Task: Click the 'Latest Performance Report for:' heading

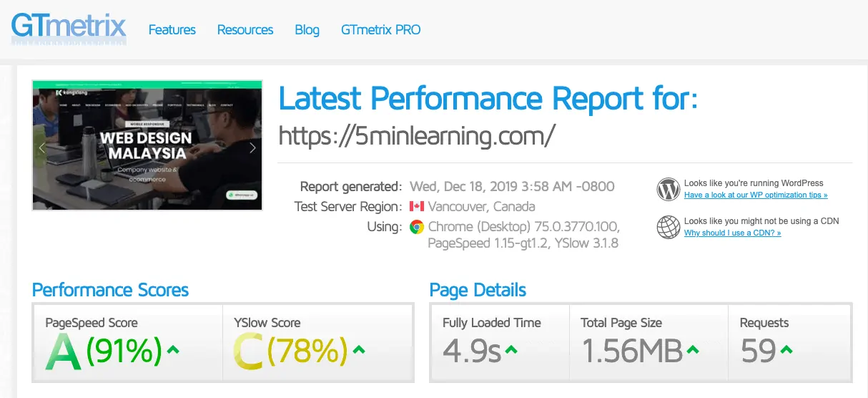Action: coord(488,98)
